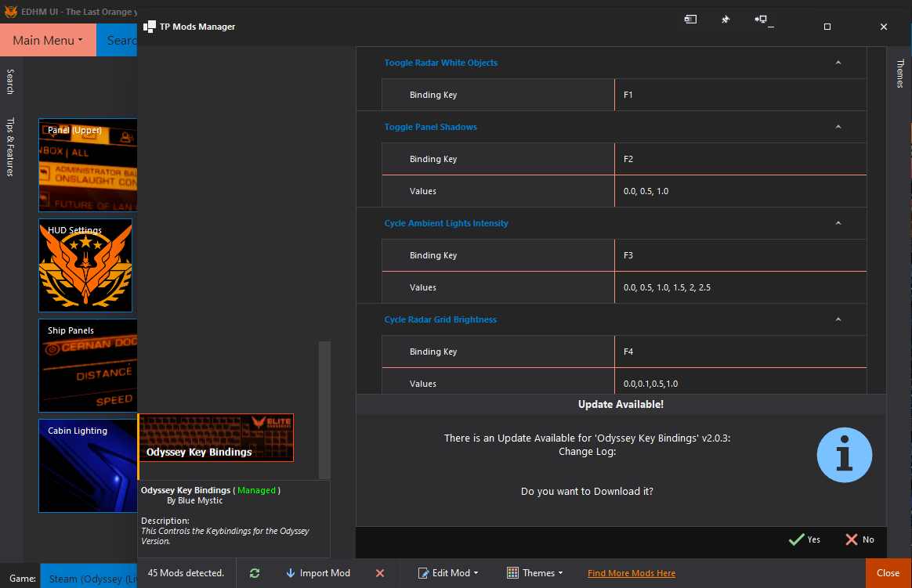Viewport: 912px width, 588px height.
Task: Maximize the TP Mods Manager window
Action: 827,27
